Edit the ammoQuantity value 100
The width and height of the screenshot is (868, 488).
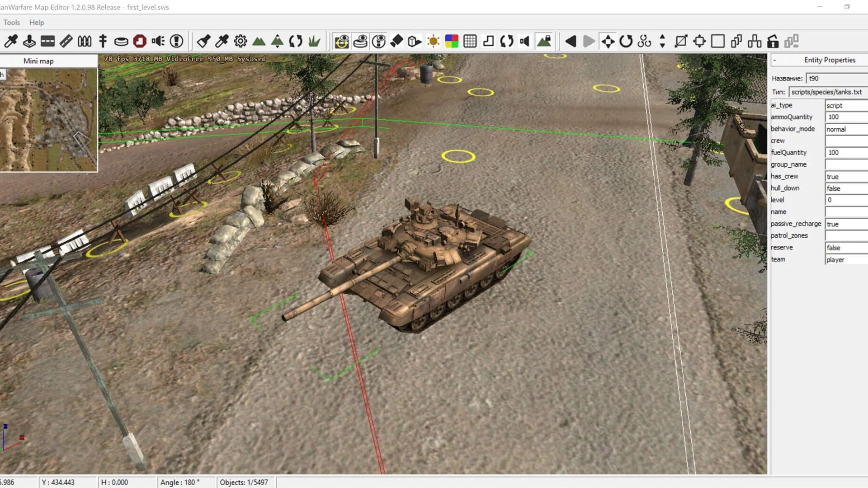point(846,117)
